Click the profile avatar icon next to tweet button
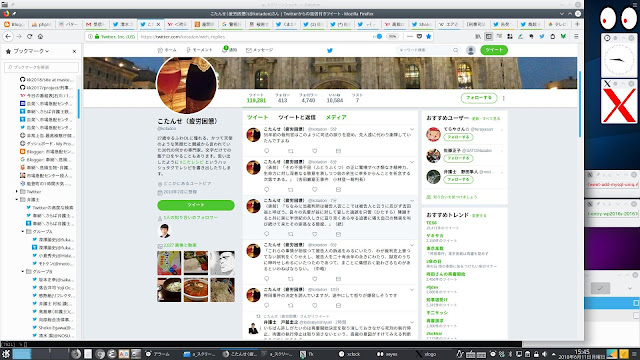 tap(471, 50)
